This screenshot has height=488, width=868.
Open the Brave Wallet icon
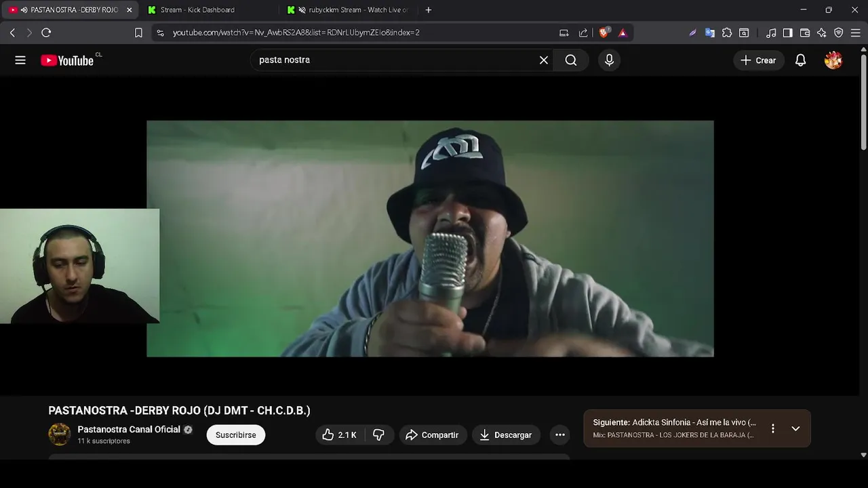[x=805, y=33]
